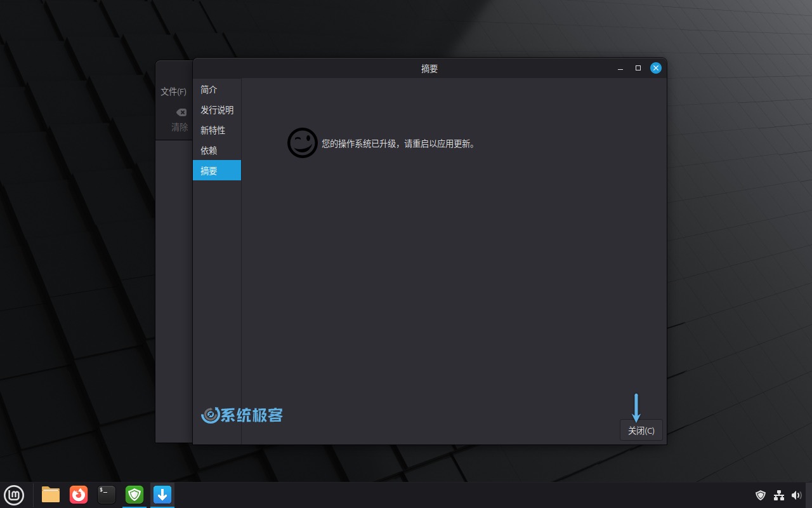Select the blue download-arrow updater in taskbar
Screen dimensions: 812x508
162,495
